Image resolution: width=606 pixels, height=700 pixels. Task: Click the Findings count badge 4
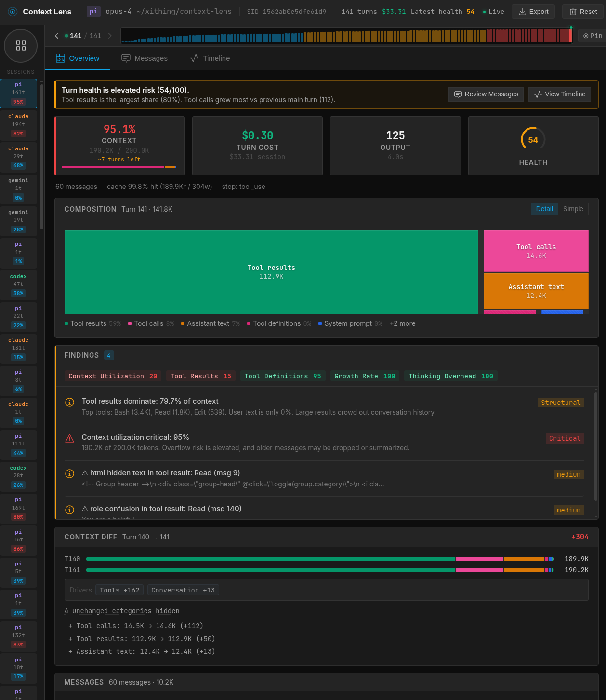click(x=109, y=355)
